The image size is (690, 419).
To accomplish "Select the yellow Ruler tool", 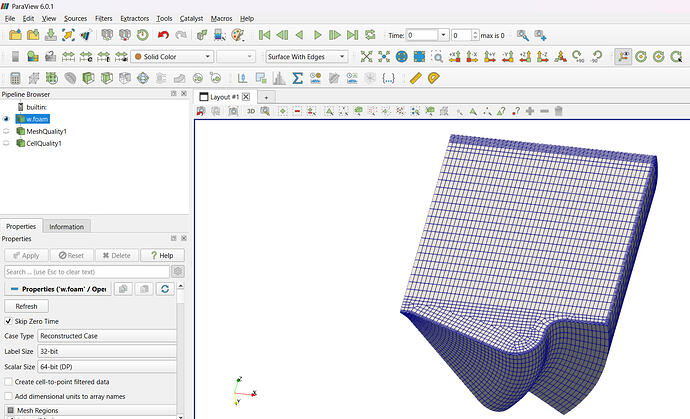I will coord(415,78).
